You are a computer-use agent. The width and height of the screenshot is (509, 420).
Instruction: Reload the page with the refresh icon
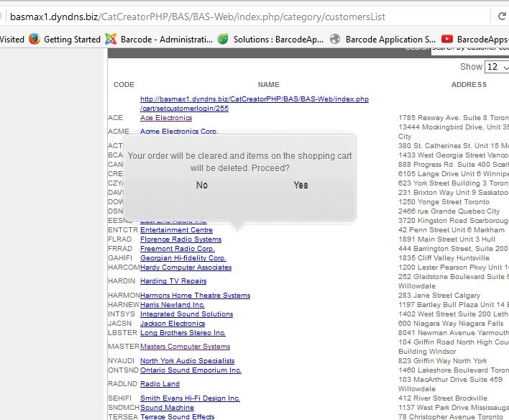click(502, 16)
